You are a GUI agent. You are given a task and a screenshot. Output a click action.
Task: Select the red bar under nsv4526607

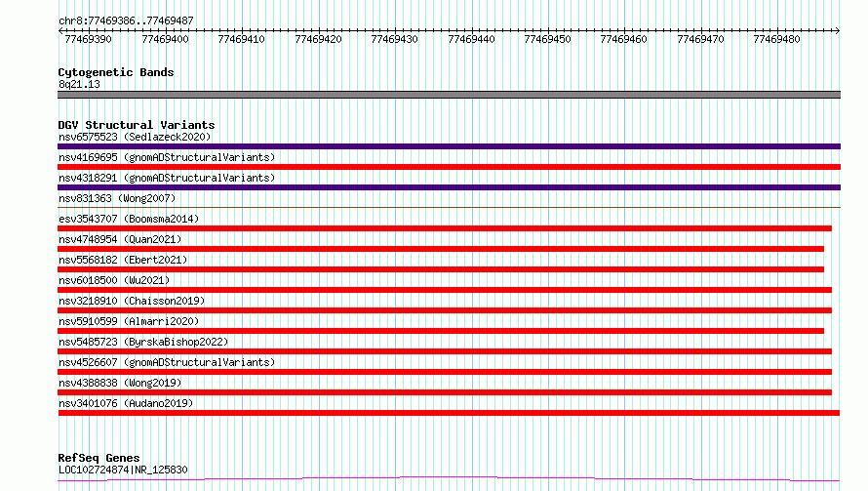pyautogui.click(x=445, y=372)
